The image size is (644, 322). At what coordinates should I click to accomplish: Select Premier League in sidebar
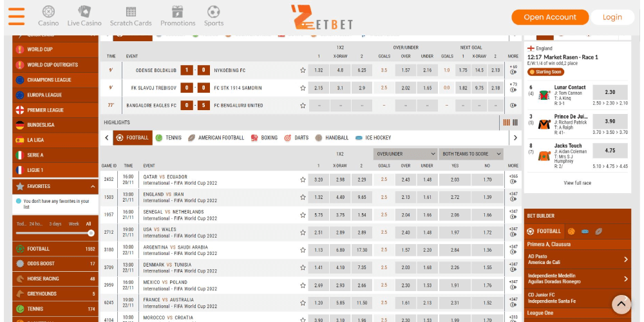55,109
